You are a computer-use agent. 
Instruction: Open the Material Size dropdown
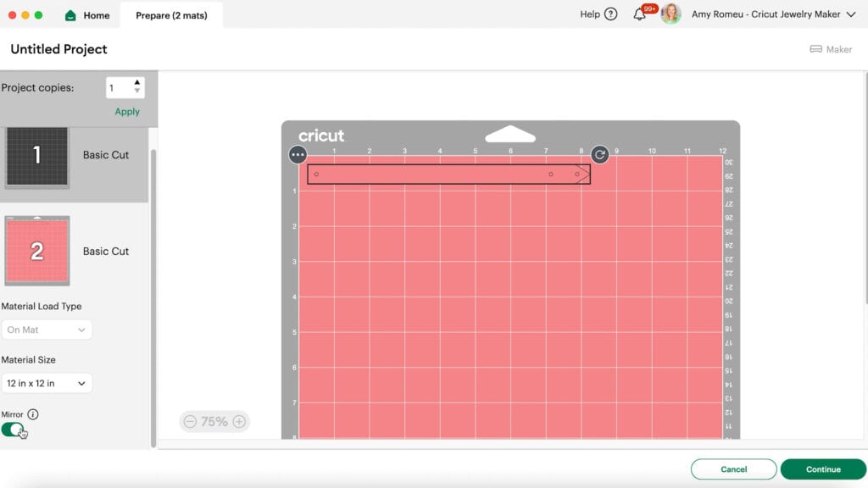pos(47,384)
